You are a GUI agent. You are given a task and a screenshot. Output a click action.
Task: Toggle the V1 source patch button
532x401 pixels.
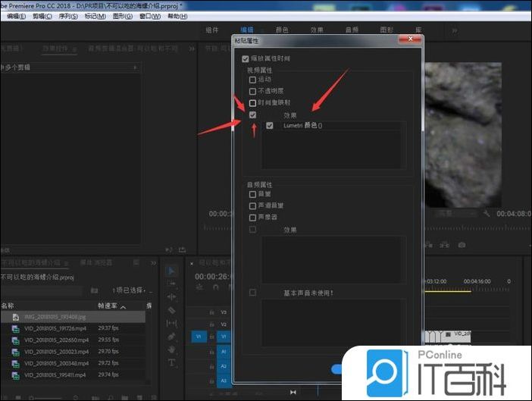click(x=199, y=337)
